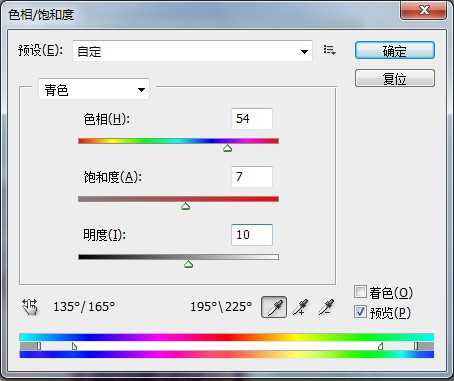The width and height of the screenshot is (454, 381).
Task: Click the right inner falloff marker on color bar
Action: (x=380, y=346)
